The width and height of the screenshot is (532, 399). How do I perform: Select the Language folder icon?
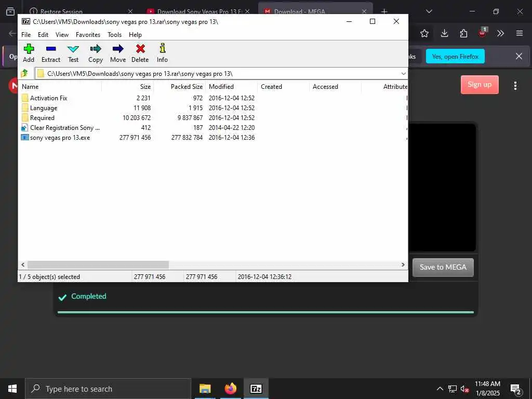[25, 108]
